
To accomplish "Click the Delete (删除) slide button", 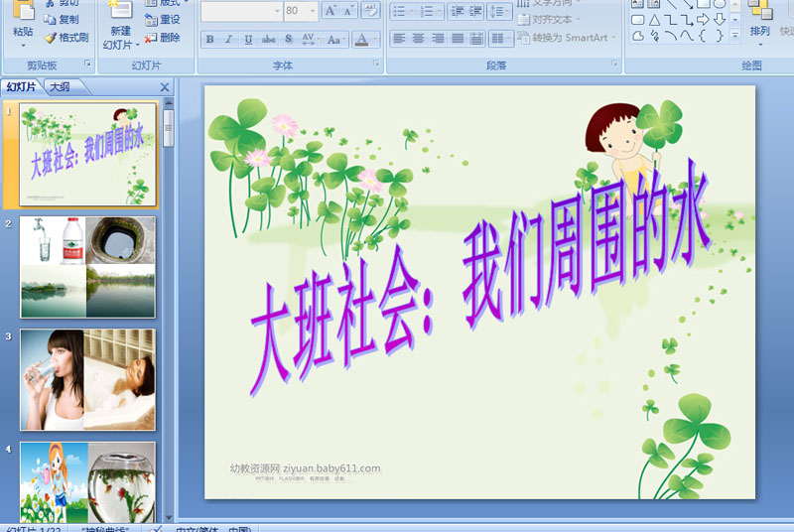I will pyautogui.click(x=163, y=38).
